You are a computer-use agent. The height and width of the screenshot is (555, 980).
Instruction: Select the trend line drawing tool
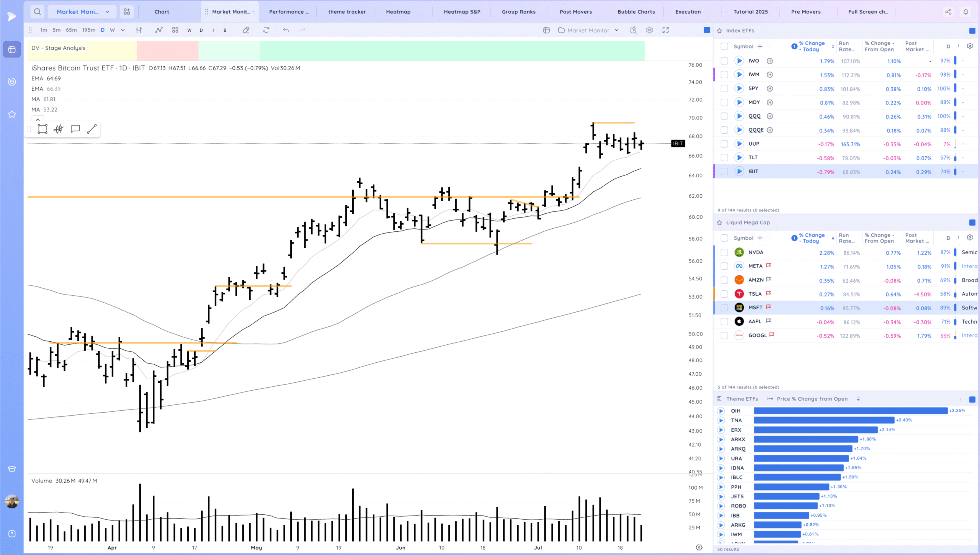(x=92, y=129)
